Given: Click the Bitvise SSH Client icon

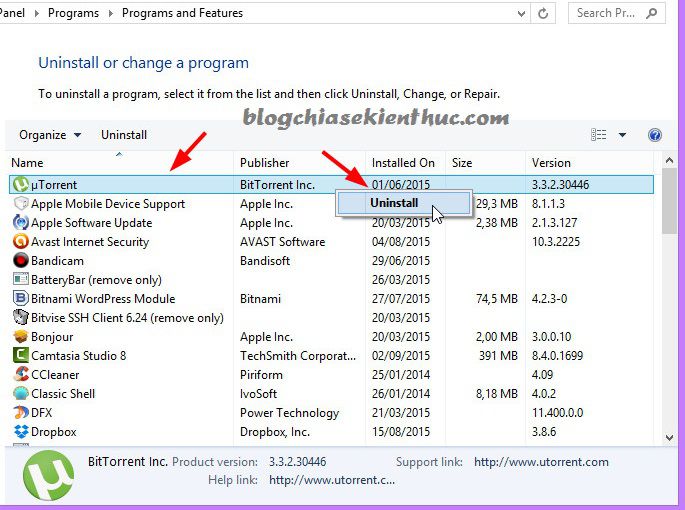Looking at the screenshot, I should coord(21,317).
